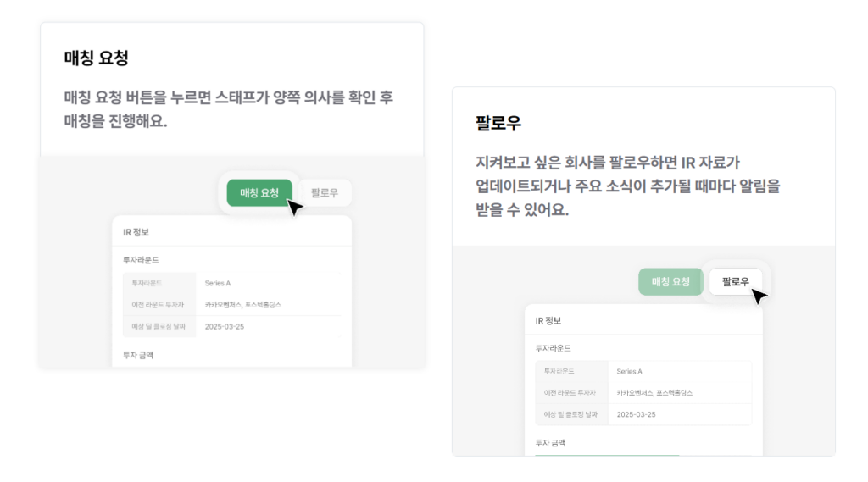Click the faded 팔로우 button in the 매칭 요청 card
The width and height of the screenshot is (868, 482).
pyautogui.click(x=325, y=193)
